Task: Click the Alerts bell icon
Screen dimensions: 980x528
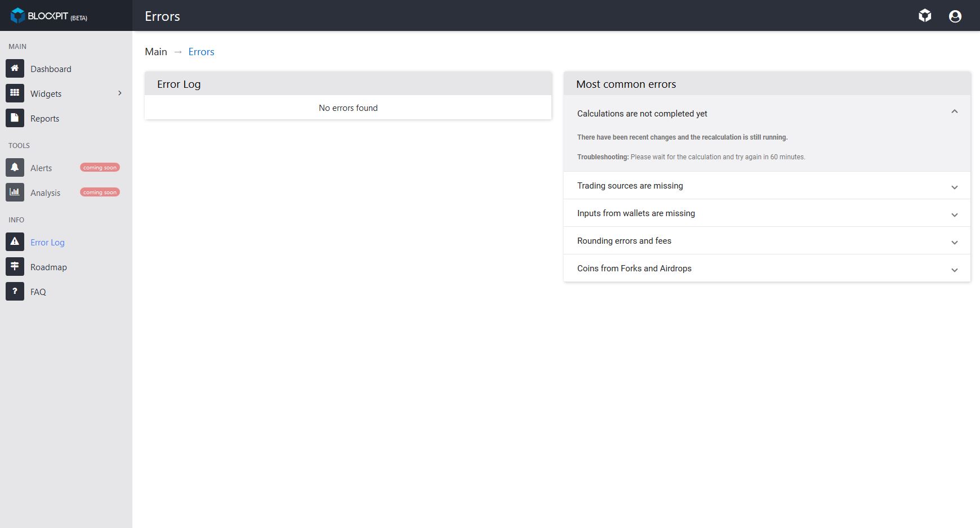Action: click(x=15, y=168)
